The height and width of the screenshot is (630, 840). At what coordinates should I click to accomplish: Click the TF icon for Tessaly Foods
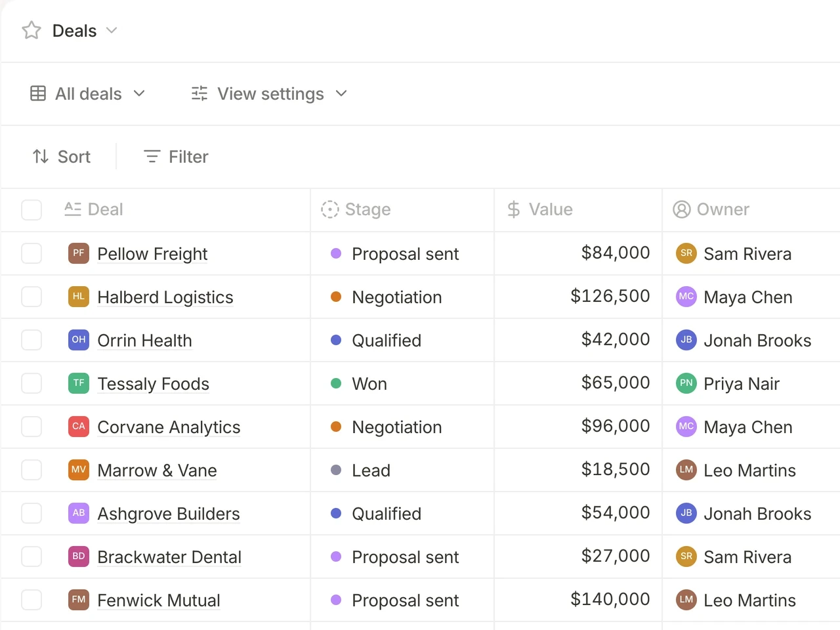(79, 383)
